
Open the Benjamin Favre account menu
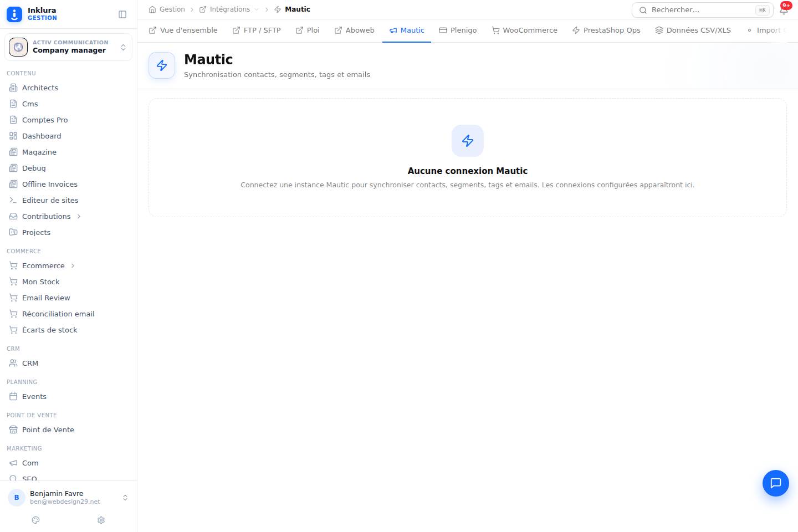tap(69, 498)
